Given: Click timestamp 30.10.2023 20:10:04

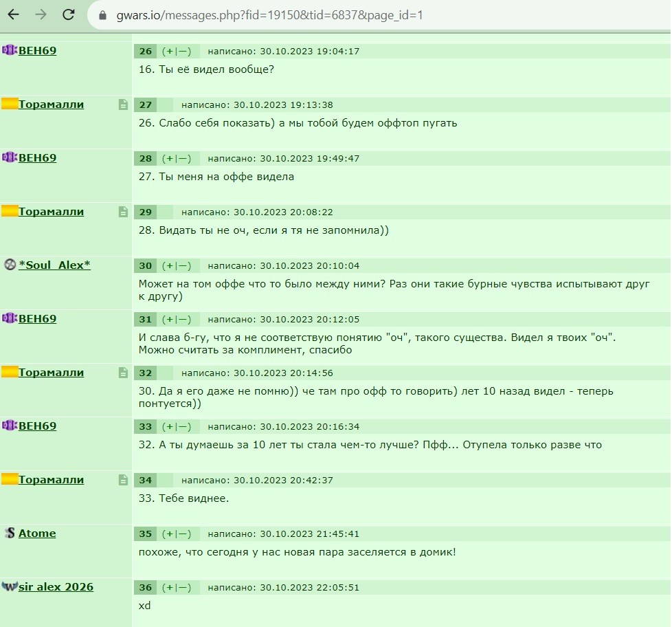Looking at the screenshot, I should (309, 265).
